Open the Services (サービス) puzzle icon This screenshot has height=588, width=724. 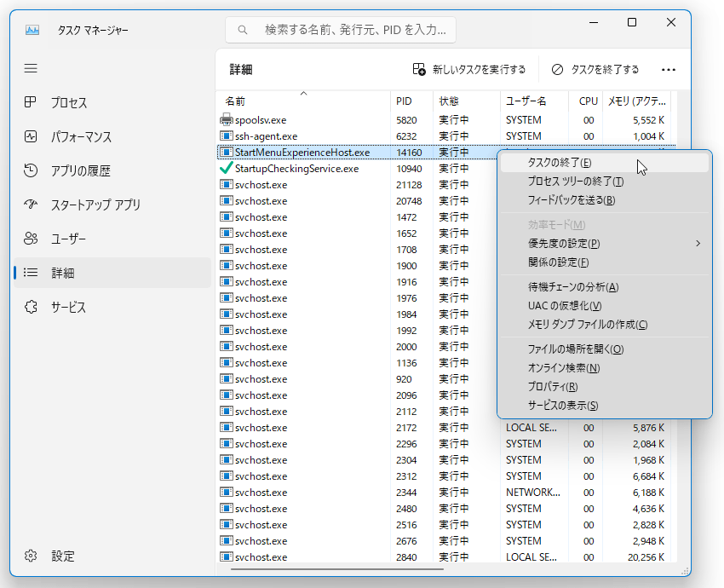click(x=31, y=307)
